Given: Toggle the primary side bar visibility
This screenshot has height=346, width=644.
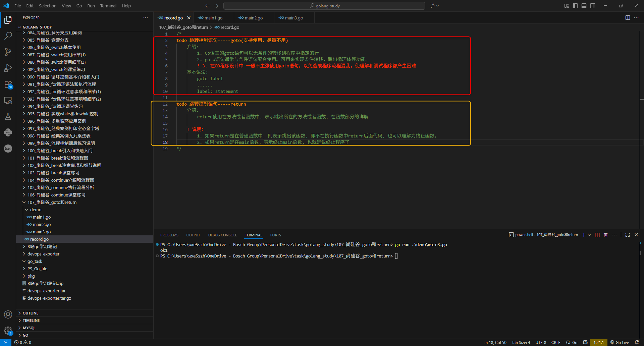Looking at the screenshot, I should [x=575, y=6].
